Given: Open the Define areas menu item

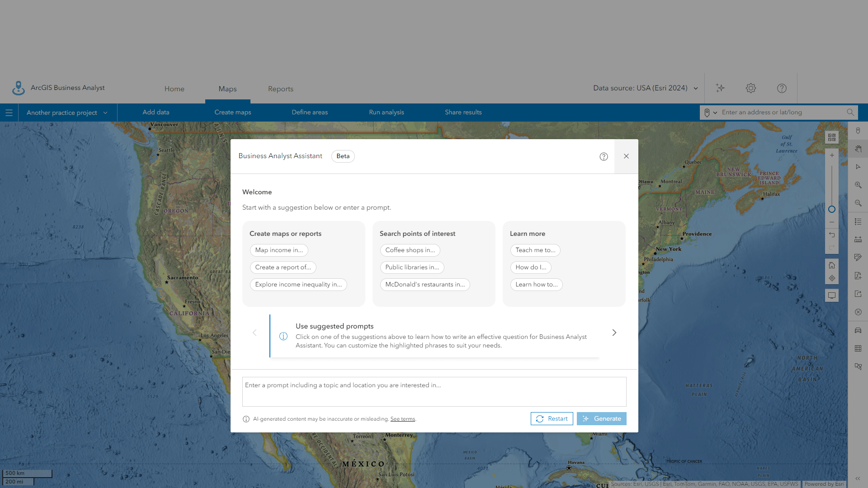Looking at the screenshot, I should (x=309, y=112).
